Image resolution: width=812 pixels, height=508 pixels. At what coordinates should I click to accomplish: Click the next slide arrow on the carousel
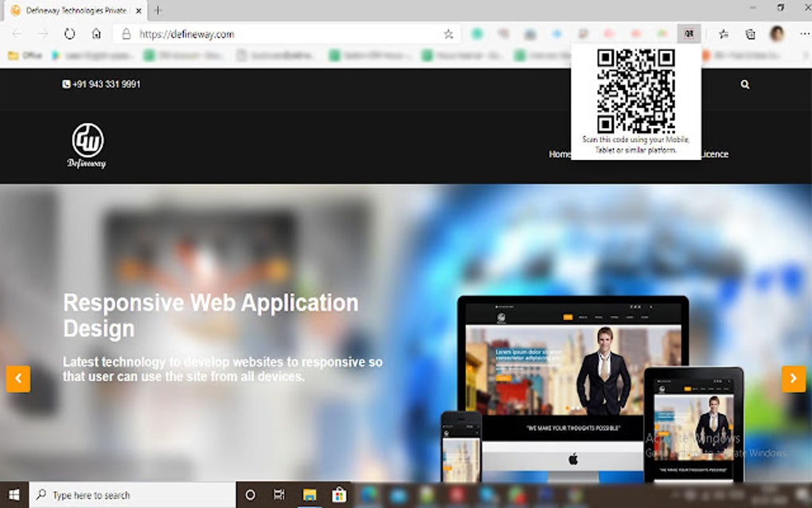(793, 379)
